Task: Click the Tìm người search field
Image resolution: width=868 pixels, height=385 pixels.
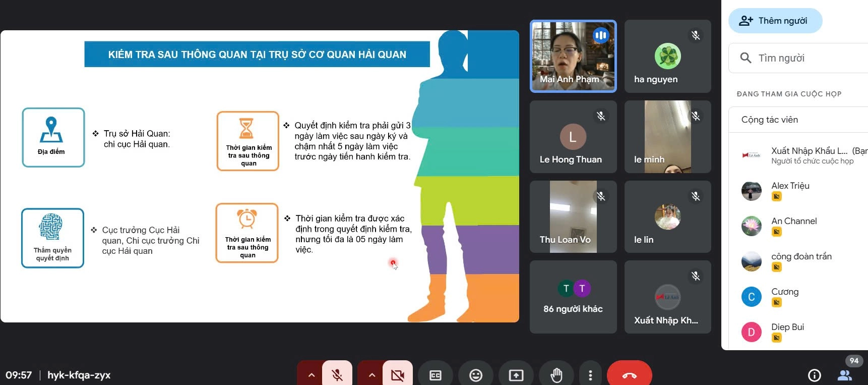Action: click(x=807, y=58)
